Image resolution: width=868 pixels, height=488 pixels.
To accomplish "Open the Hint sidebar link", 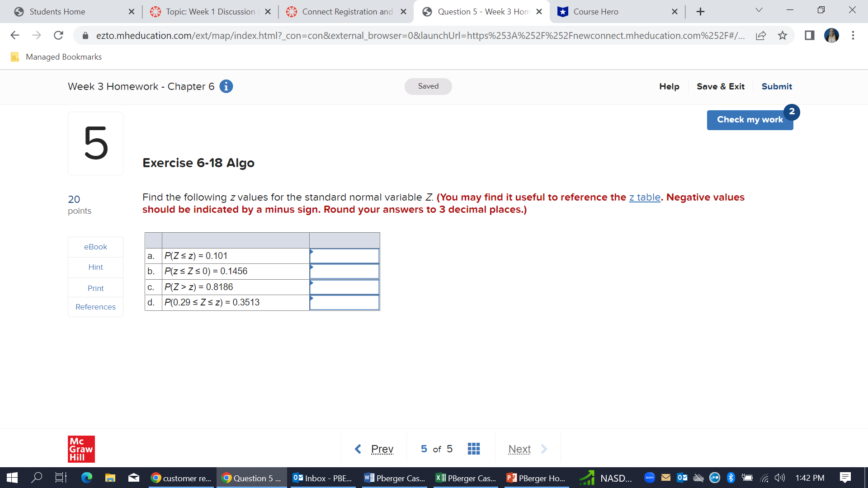I will point(95,267).
